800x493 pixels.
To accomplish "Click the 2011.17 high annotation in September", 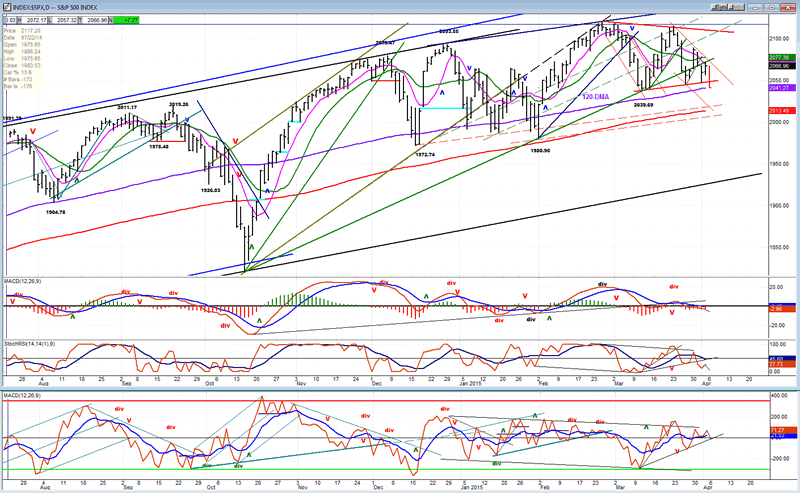I will [127, 107].
